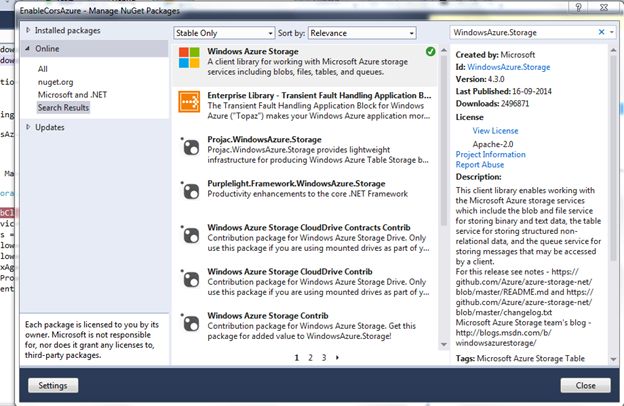This screenshot has width=624, height=406.
Task: Click the Report Abuse link
Action: coord(480,165)
